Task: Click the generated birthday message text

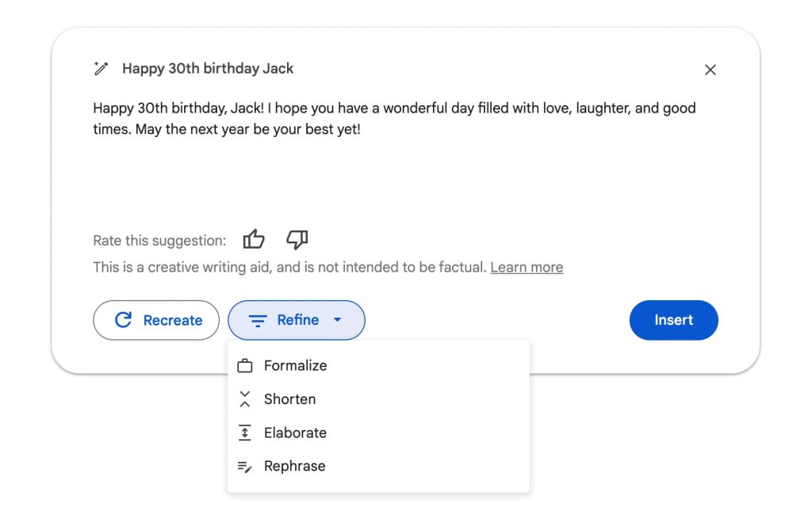Action: (394, 118)
